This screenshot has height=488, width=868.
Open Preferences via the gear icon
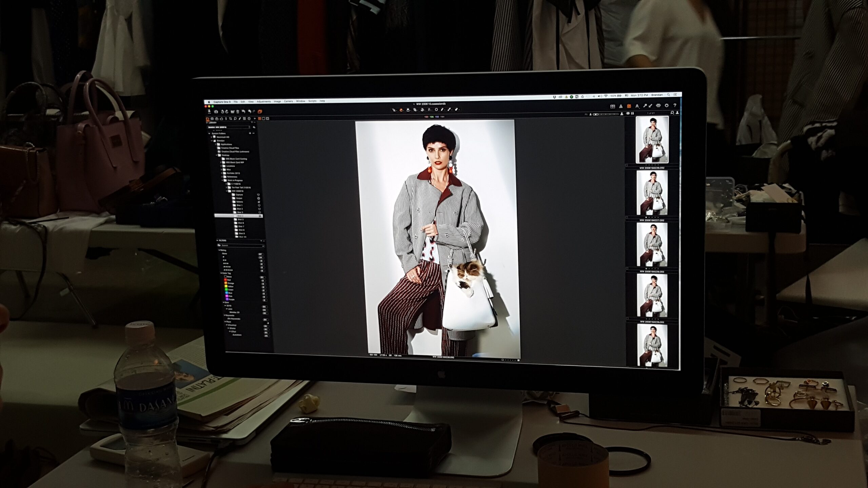coord(667,105)
